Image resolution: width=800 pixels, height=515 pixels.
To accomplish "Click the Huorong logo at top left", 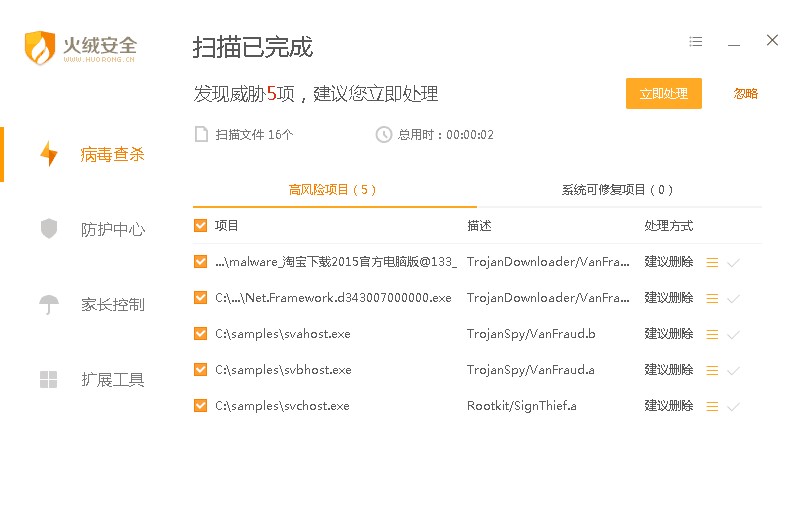I will (x=80, y=47).
